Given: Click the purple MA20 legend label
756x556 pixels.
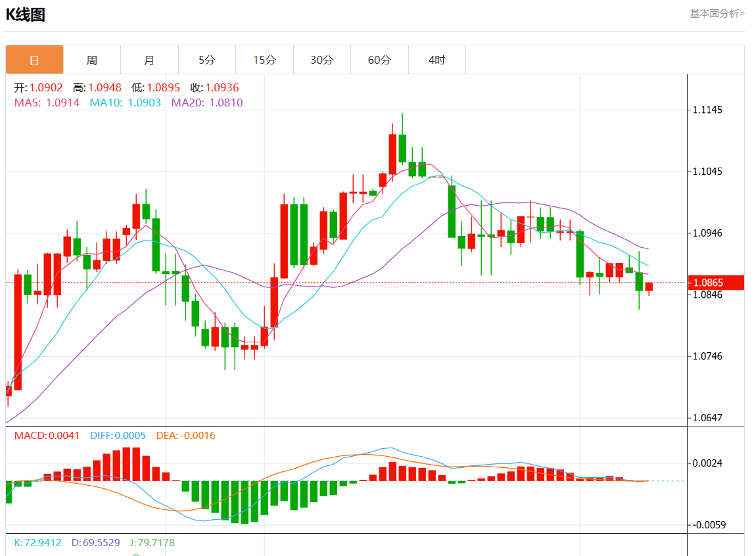Looking at the screenshot, I should point(206,103).
